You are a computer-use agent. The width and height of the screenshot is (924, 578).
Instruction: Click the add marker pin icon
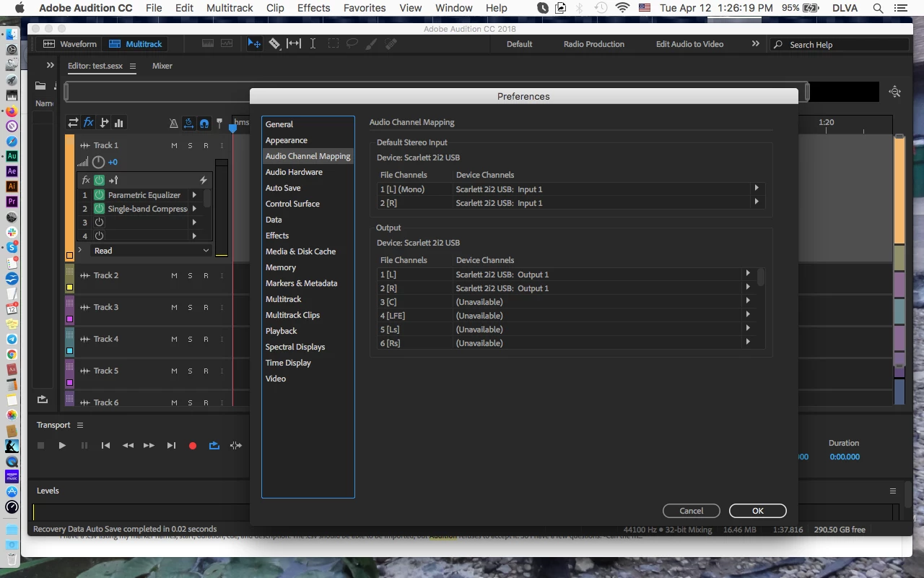tap(219, 124)
